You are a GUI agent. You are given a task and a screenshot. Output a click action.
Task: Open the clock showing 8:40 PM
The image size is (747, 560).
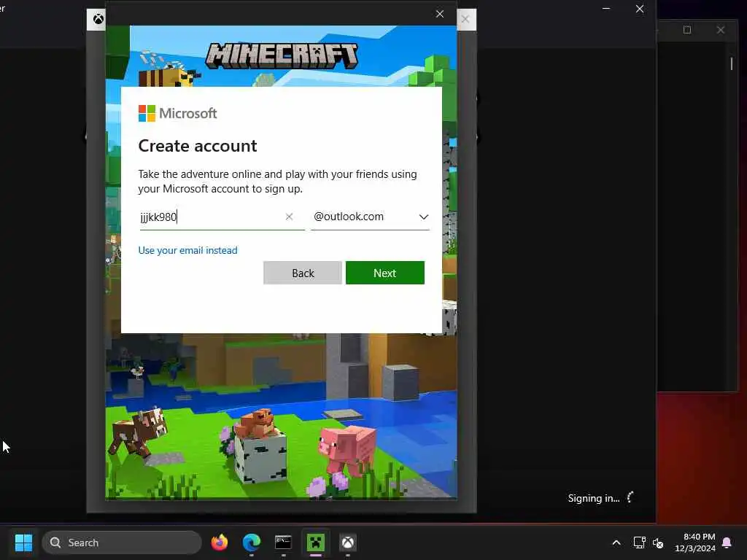click(x=695, y=542)
